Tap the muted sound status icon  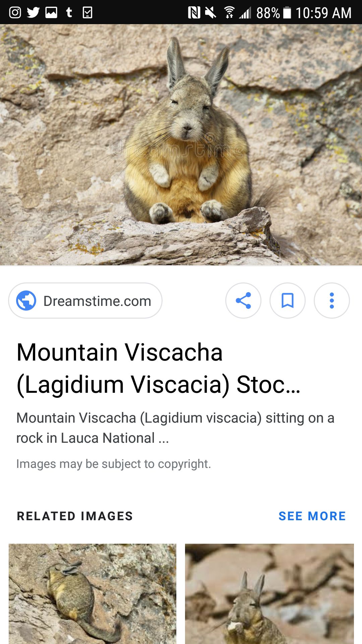pyautogui.click(x=210, y=13)
